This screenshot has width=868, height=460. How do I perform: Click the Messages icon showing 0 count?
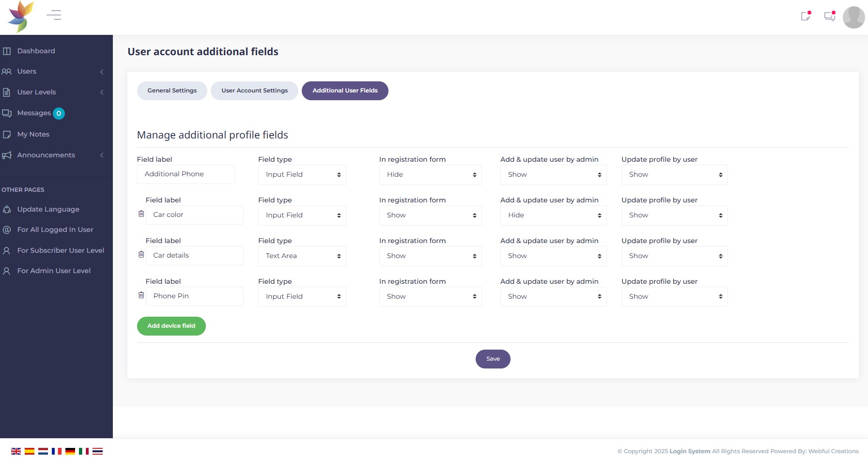[7, 113]
